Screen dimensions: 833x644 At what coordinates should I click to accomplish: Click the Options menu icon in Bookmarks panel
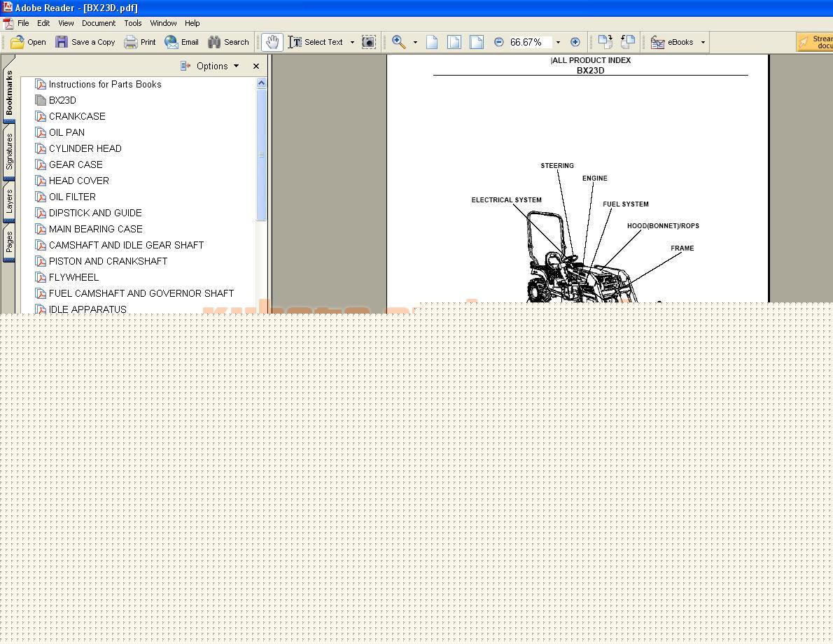pyautogui.click(x=185, y=66)
